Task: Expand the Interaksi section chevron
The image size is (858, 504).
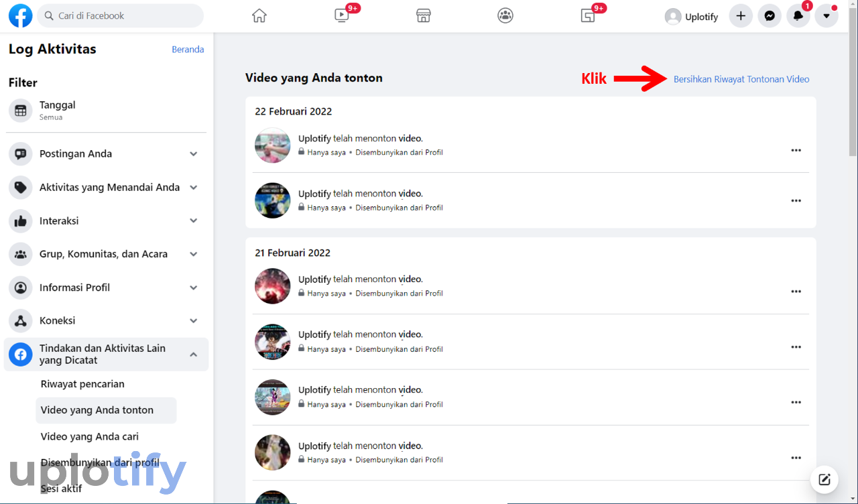Action: pos(194,220)
